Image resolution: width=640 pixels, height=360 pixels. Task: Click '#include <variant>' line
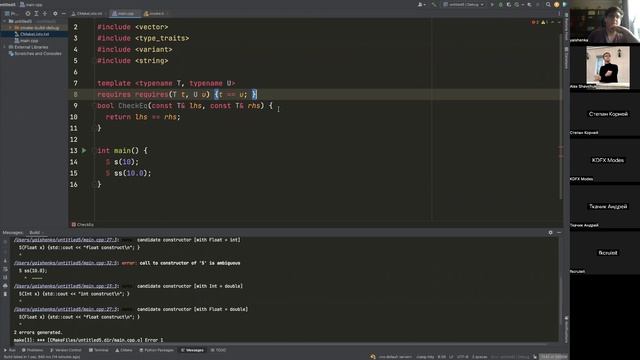pyautogui.click(x=135, y=49)
